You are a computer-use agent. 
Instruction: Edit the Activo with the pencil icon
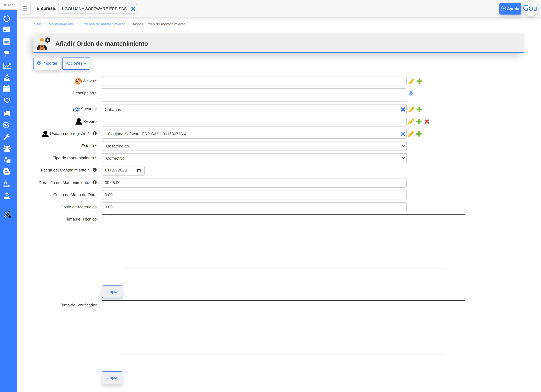[411, 81]
